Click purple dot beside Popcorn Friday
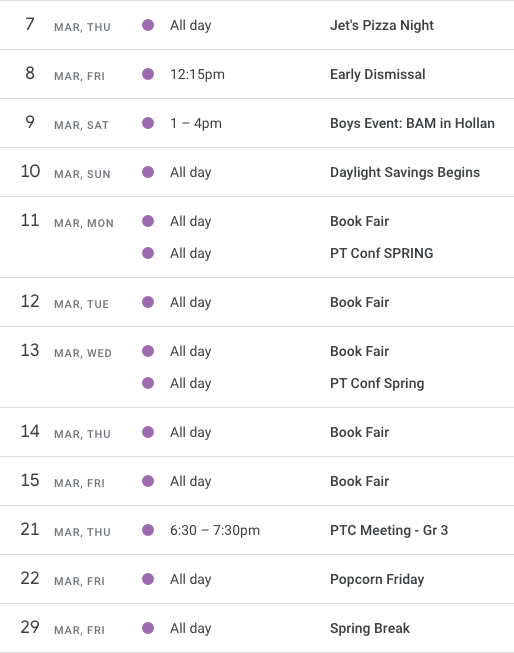 click(148, 579)
